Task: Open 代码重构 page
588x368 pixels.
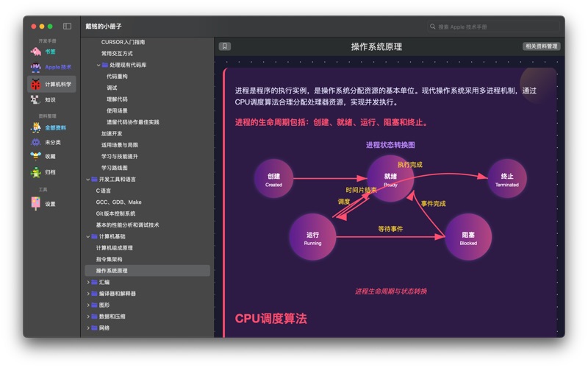Action: [117, 77]
